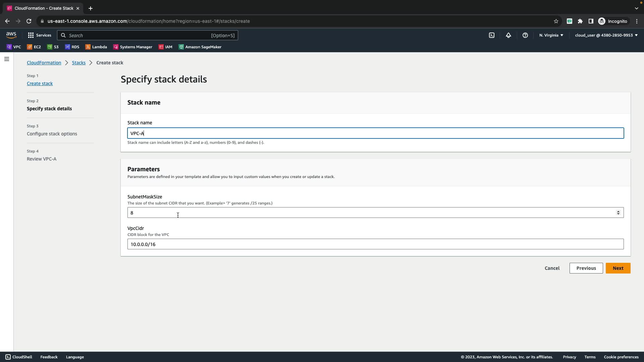Bookmark page with the star icon
Screen dimensions: 644x362
pos(556,21)
